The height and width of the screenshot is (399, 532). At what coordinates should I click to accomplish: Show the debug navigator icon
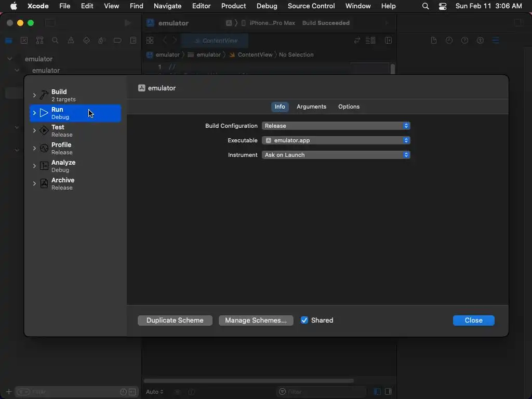pos(102,41)
